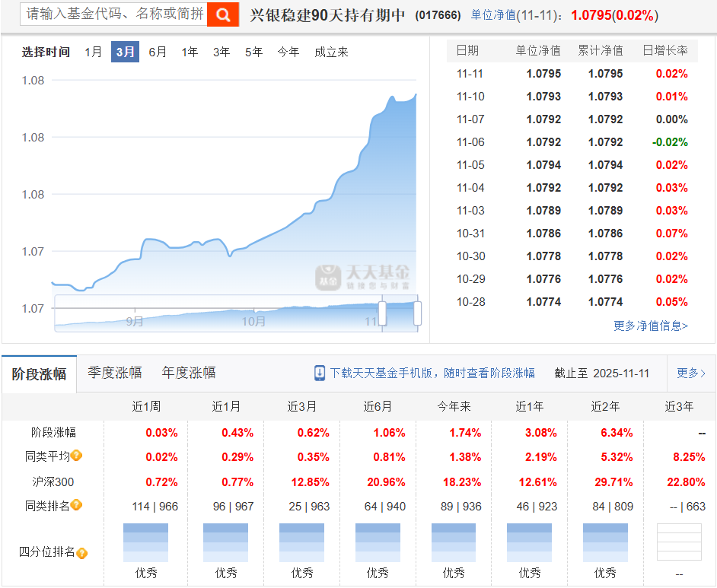Click the 日增长率 column header
The image size is (717, 588).
point(665,50)
